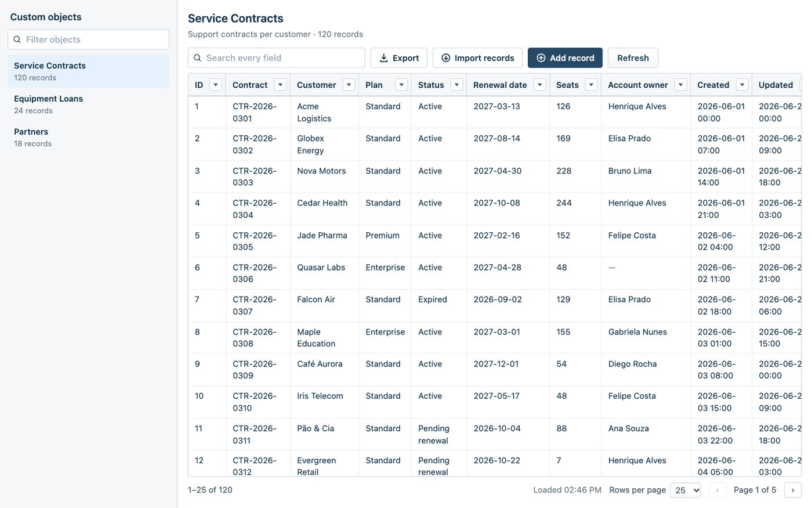Viewport: 812px width, 508px height.
Task: Click contract CTR-2026-0301 cell
Action: pos(258,112)
